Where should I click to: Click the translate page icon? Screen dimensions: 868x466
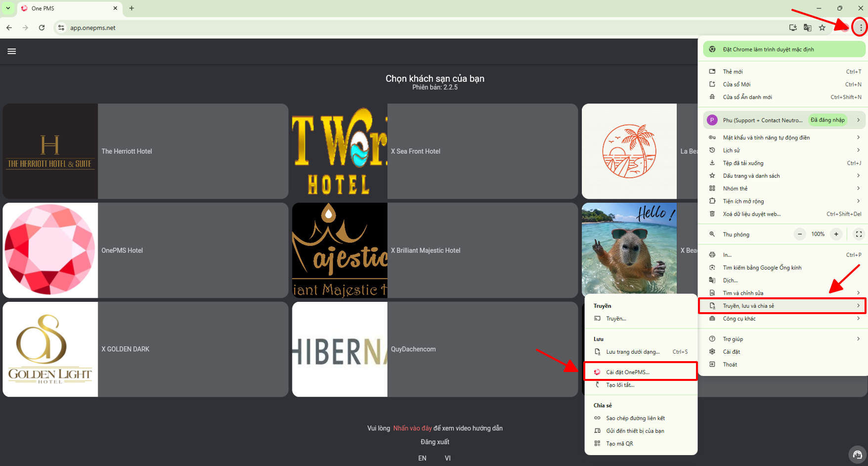(808, 28)
